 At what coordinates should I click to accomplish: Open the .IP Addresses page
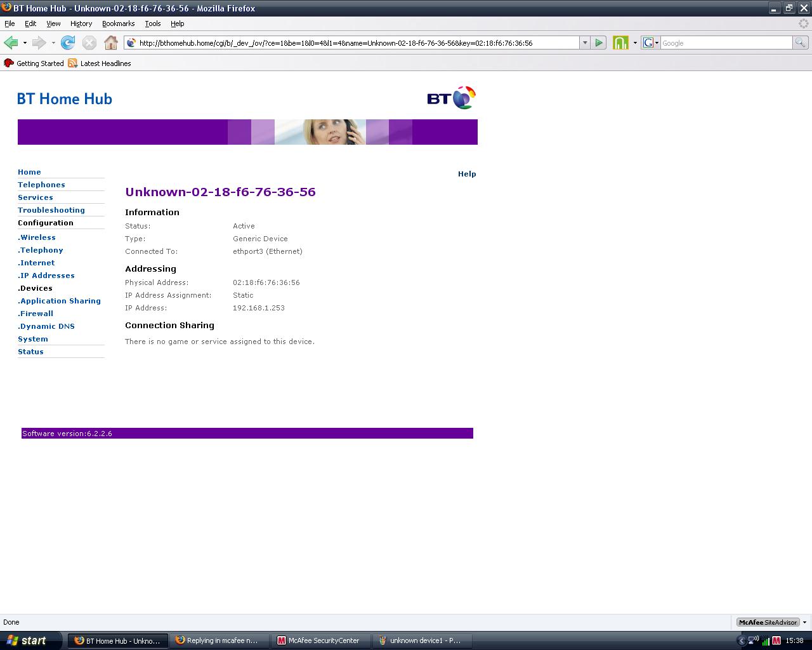coord(46,275)
